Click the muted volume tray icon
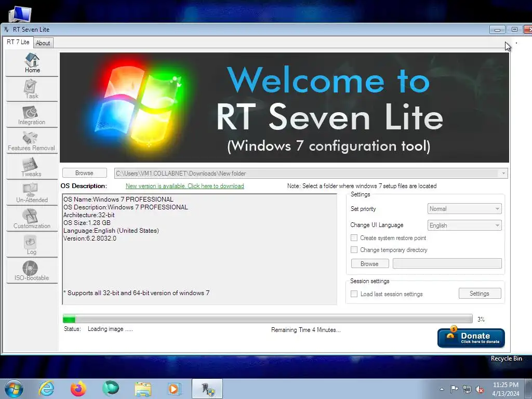 point(480,389)
